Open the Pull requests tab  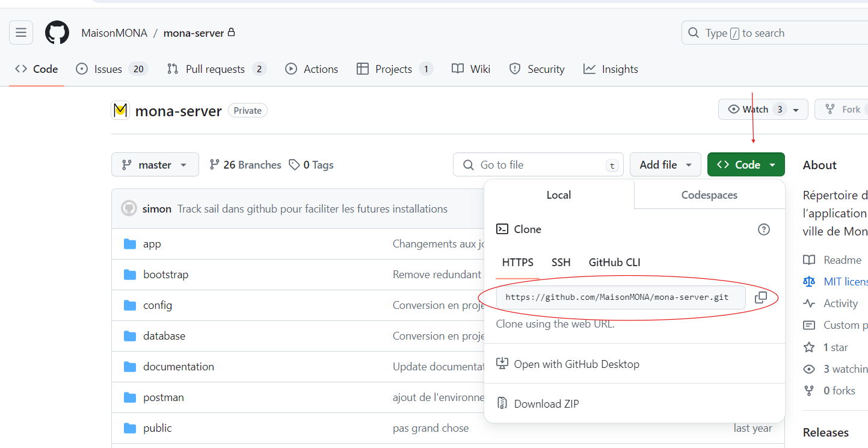[x=217, y=69]
